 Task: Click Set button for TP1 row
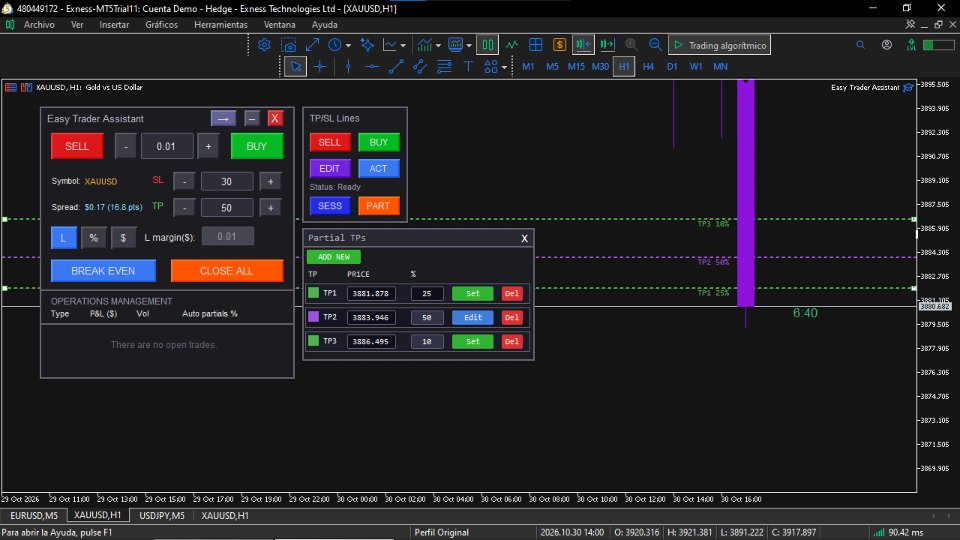(473, 293)
